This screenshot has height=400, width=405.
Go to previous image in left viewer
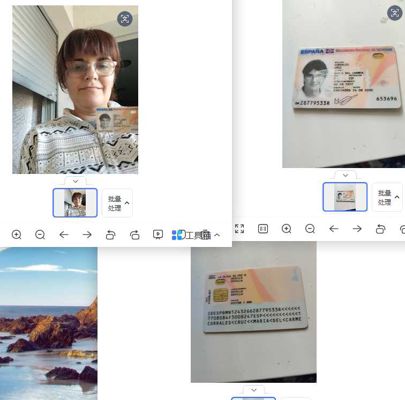[x=64, y=235]
